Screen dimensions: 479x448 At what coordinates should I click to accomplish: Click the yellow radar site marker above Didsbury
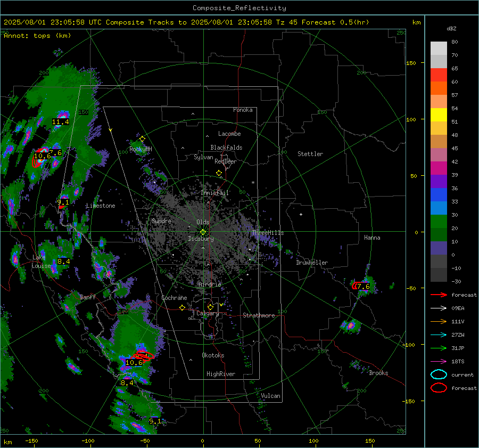coord(203,232)
